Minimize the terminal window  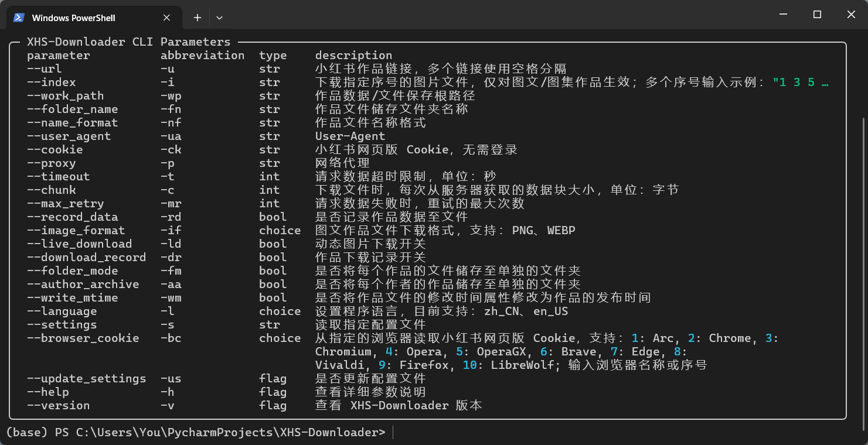[x=784, y=15]
